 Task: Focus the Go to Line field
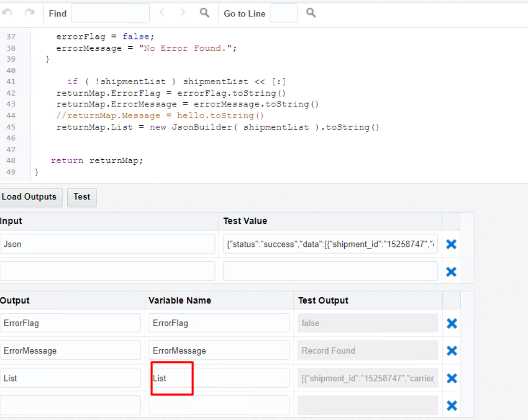click(x=284, y=13)
